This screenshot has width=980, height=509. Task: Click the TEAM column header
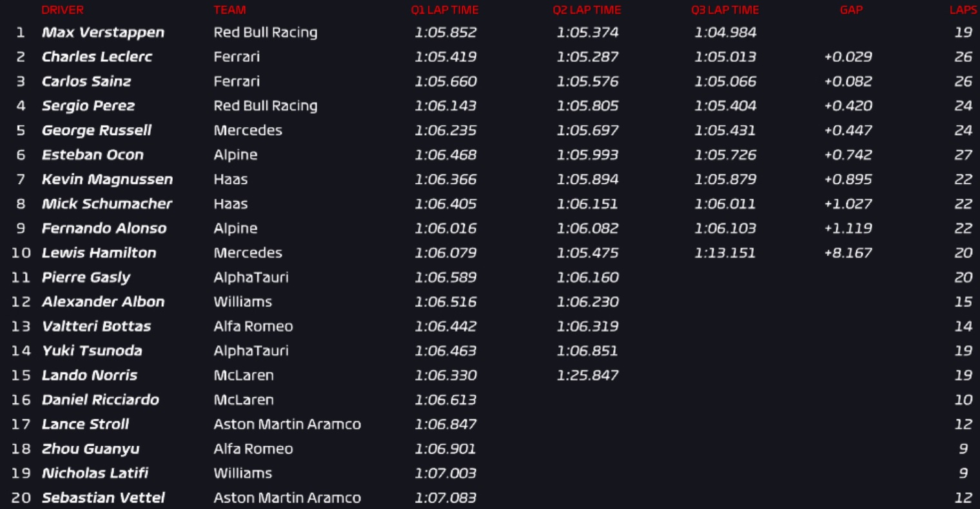(x=230, y=10)
